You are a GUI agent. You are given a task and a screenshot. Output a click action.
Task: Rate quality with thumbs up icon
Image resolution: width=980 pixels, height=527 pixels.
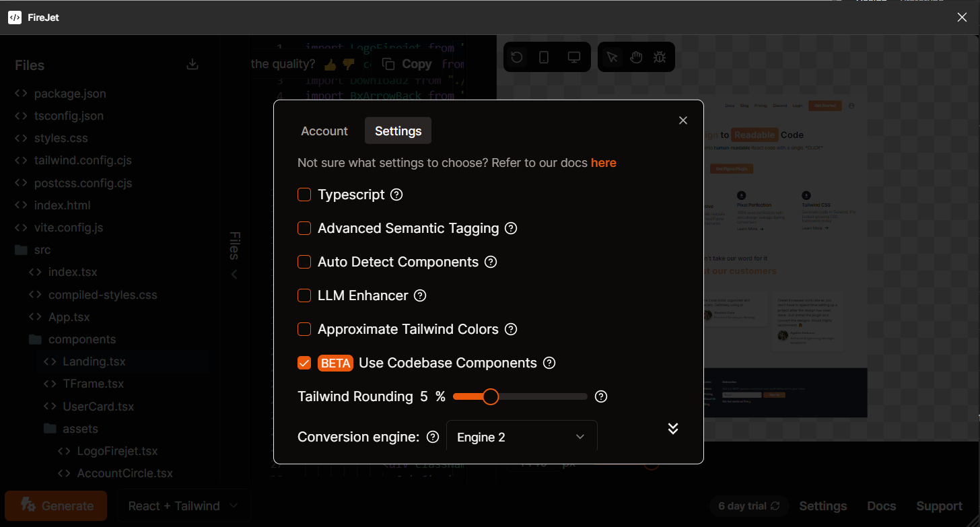tap(330, 63)
